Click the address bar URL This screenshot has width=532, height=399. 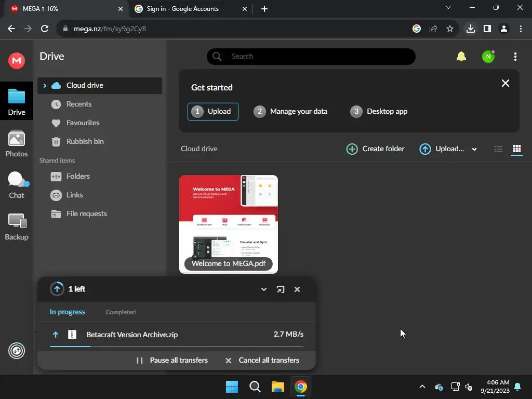[x=110, y=29]
